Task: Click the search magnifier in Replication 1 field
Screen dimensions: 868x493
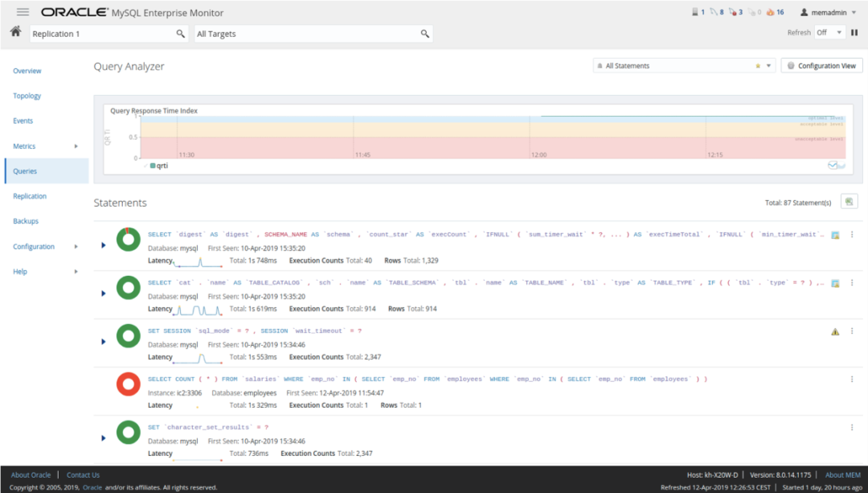Action: click(x=181, y=35)
